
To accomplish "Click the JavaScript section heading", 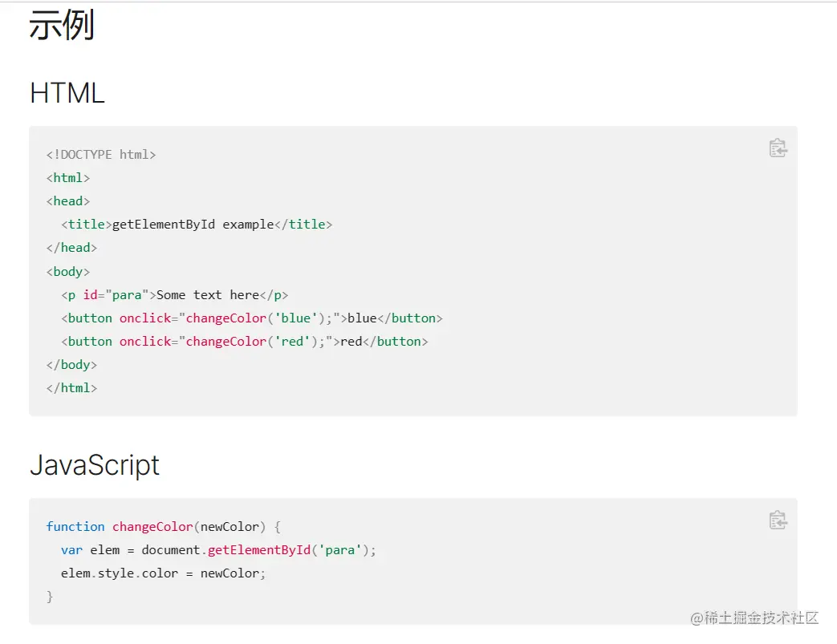I will coord(95,465).
